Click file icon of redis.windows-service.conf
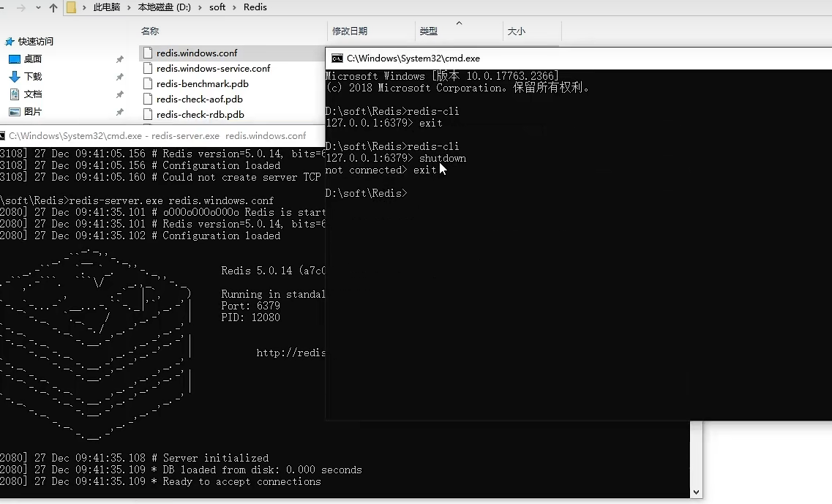This screenshot has width=832, height=504. pyautogui.click(x=148, y=69)
